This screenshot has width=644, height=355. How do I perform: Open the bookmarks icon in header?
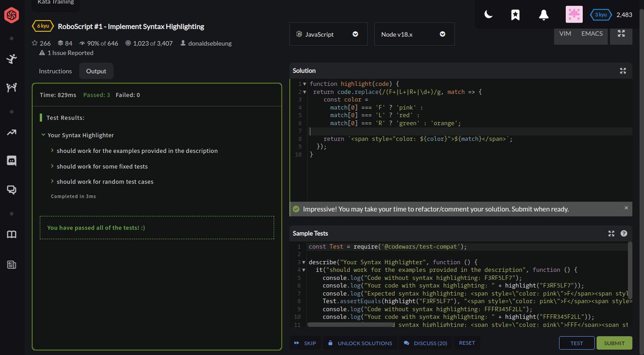pos(515,15)
